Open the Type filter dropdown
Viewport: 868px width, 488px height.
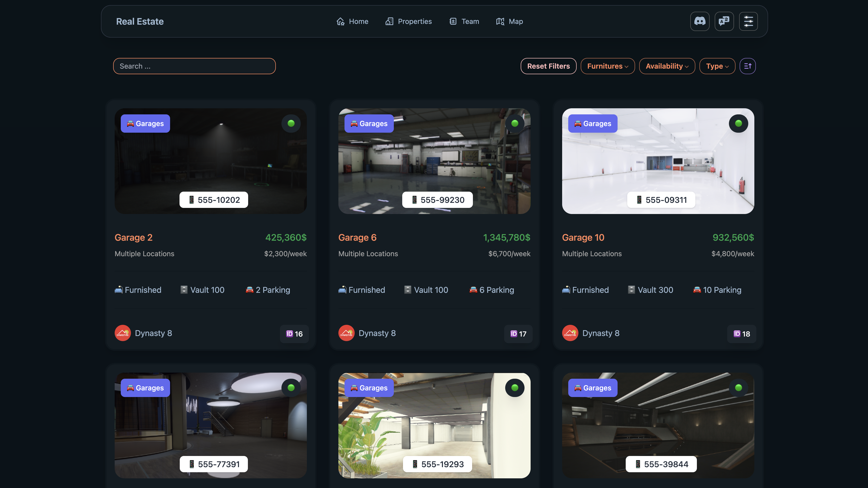click(717, 66)
